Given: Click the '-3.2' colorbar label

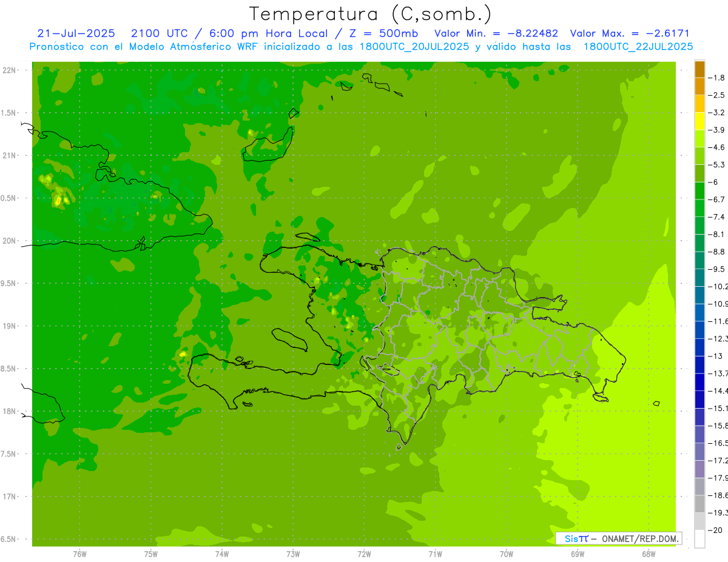Looking at the screenshot, I should click(x=717, y=113).
